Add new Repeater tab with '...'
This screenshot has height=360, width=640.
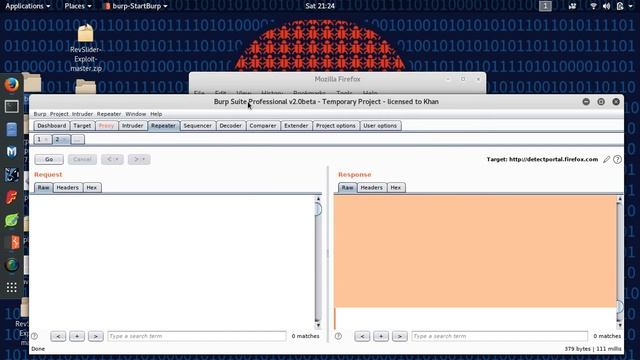click(78, 140)
